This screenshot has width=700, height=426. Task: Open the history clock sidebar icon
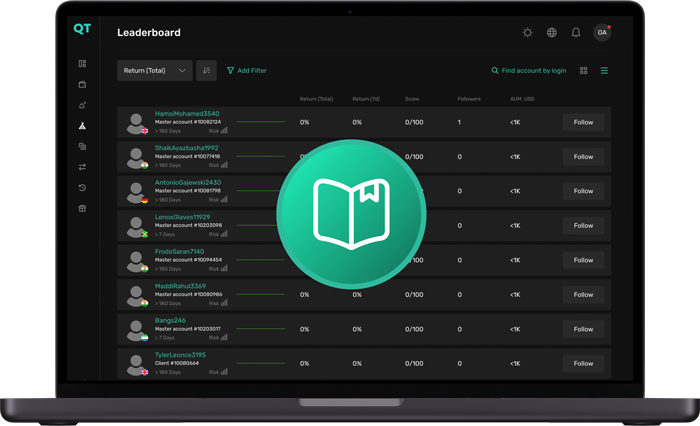[x=82, y=188]
